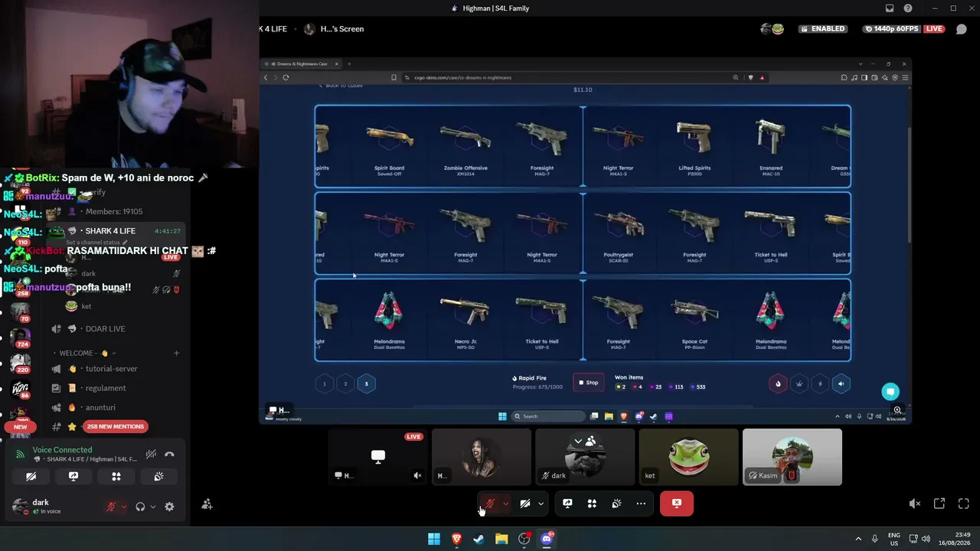
Task: Select the H... stream tile marked LIVE
Action: coord(377,457)
